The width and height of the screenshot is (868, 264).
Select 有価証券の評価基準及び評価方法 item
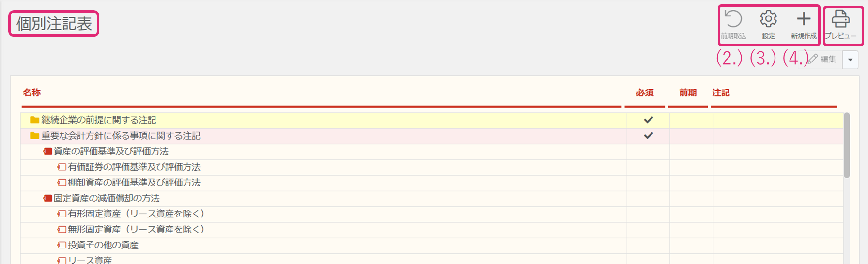point(134,167)
